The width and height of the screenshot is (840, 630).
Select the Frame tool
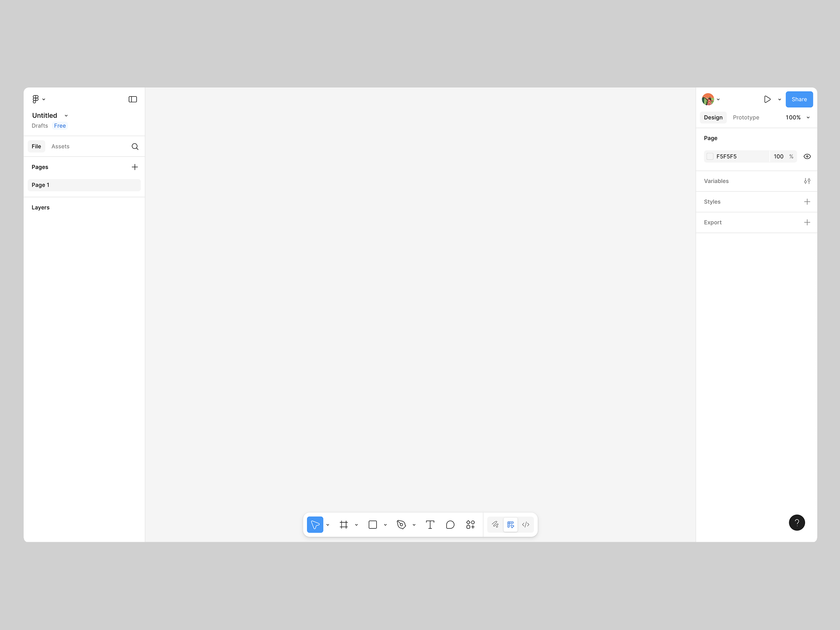click(344, 525)
